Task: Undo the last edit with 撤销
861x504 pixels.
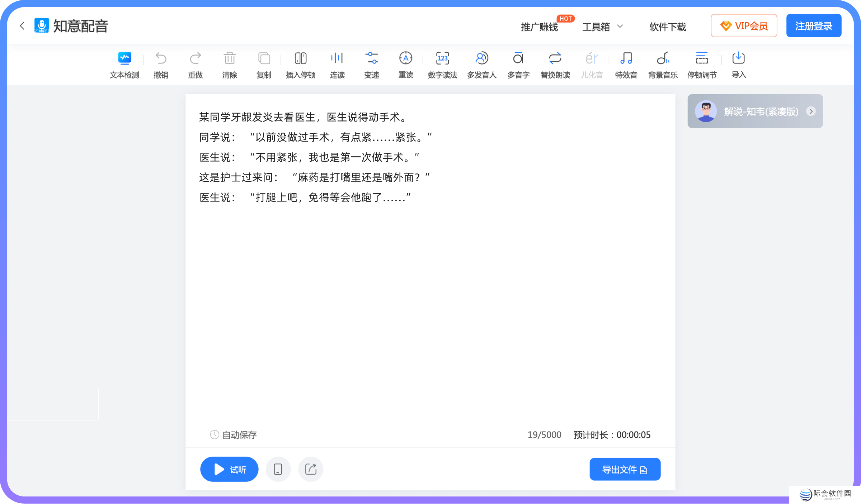Action: pos(161,65)
